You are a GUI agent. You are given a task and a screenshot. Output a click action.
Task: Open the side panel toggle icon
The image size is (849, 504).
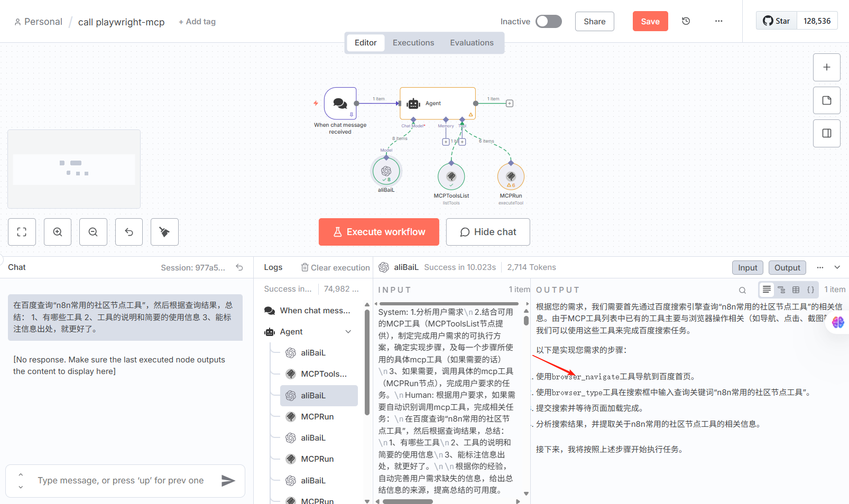pyautogui.click(x=827, y=133)
